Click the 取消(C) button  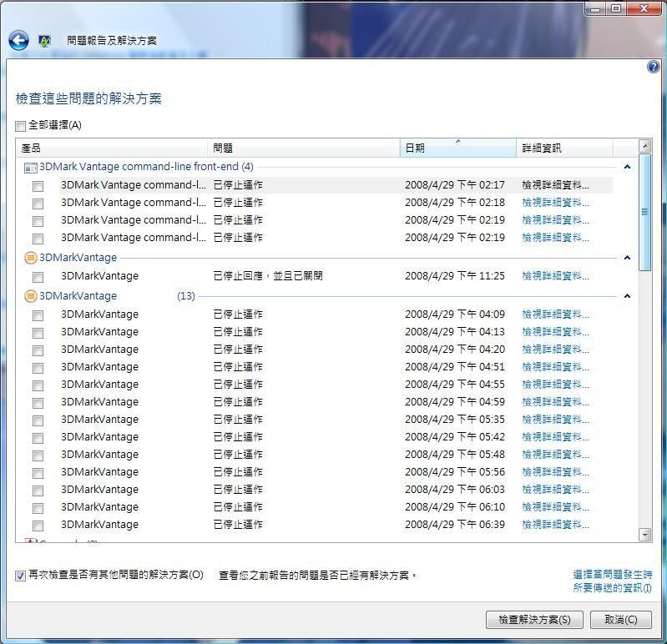620,620
